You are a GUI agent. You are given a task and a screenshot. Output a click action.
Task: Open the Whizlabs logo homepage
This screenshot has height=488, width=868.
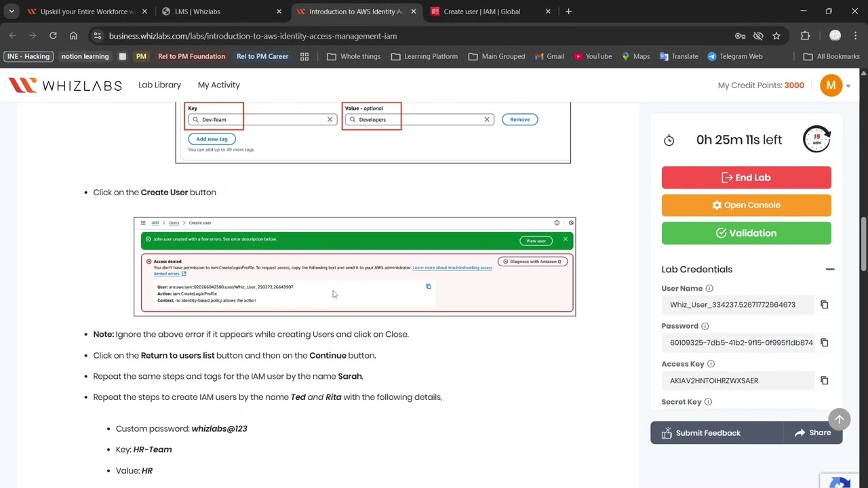pyautogui.click(x=65, y=85)
